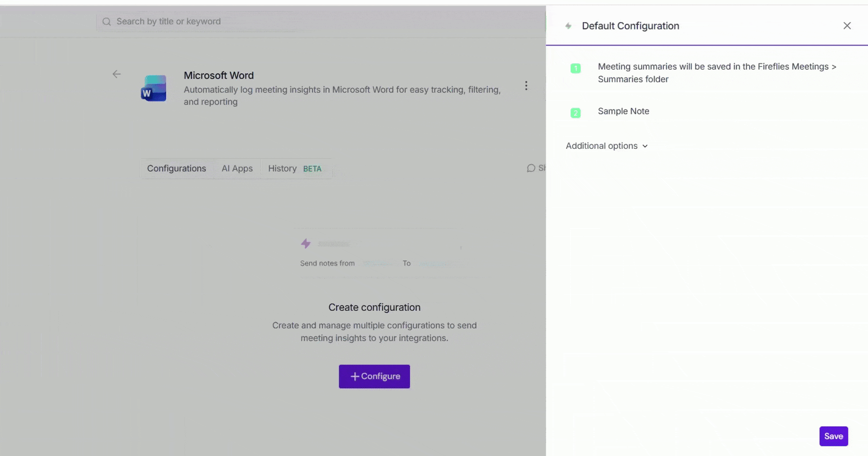
Task: Save the default configuration
Action: coord(833,436)
